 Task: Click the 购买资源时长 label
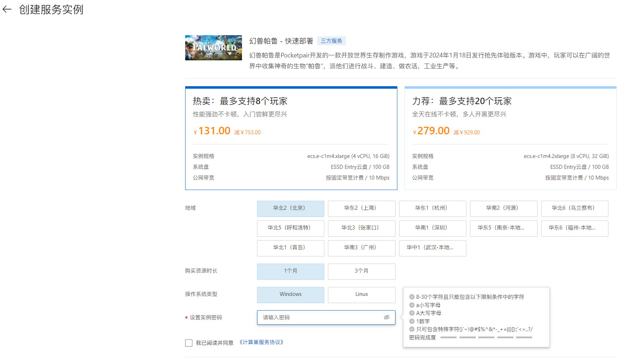coord(201,271)
